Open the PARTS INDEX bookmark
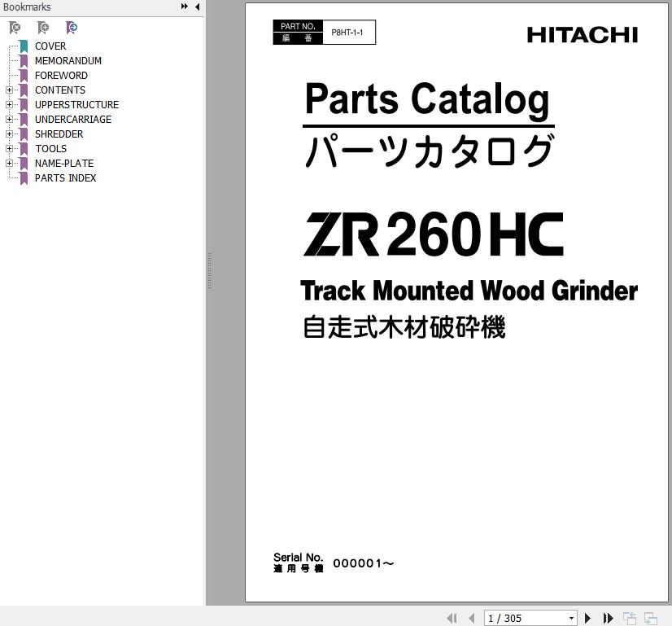Viewport: 672px width, 626px height. (x=66, y=178)
